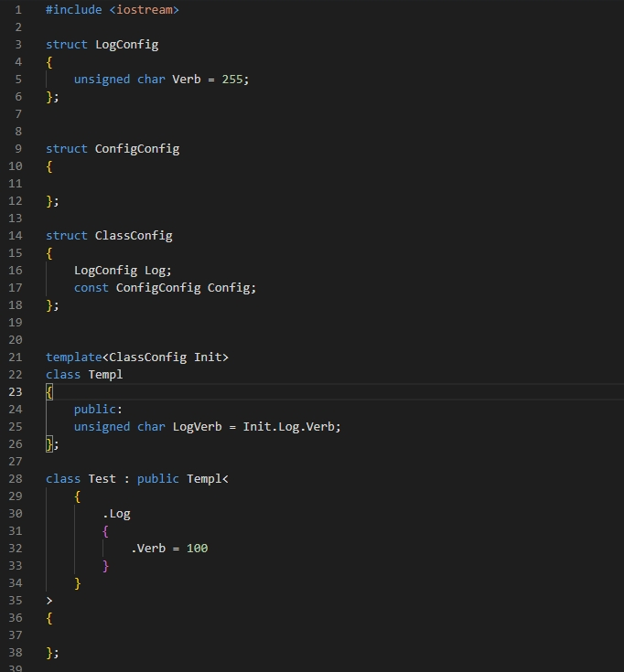Screen dimensions: 624x672
Task: Click the Templ class name on line 22
Action: click(105, 374)
